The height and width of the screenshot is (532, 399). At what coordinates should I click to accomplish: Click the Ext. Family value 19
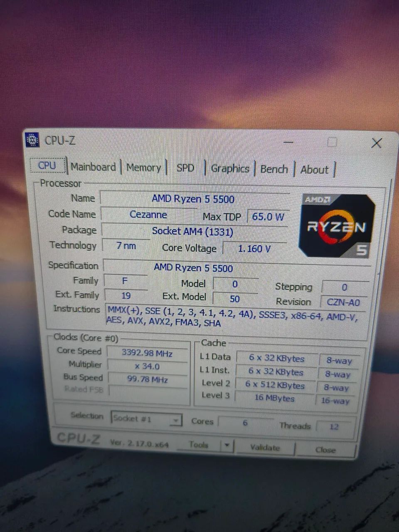click(x=126, y=296)
